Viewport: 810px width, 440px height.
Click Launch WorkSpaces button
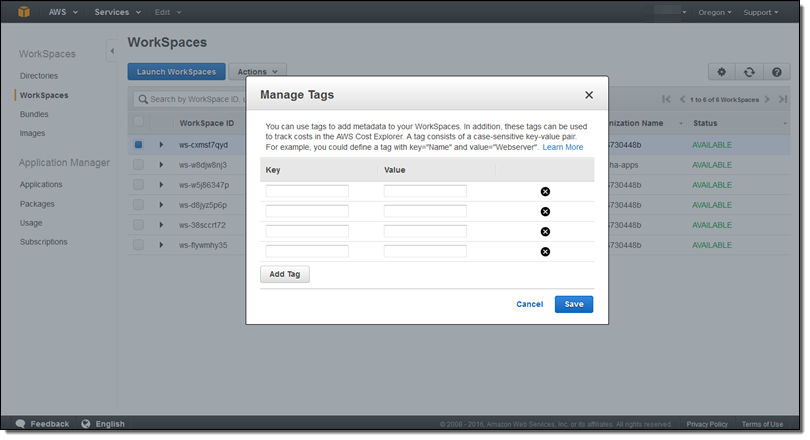(176, 72)
